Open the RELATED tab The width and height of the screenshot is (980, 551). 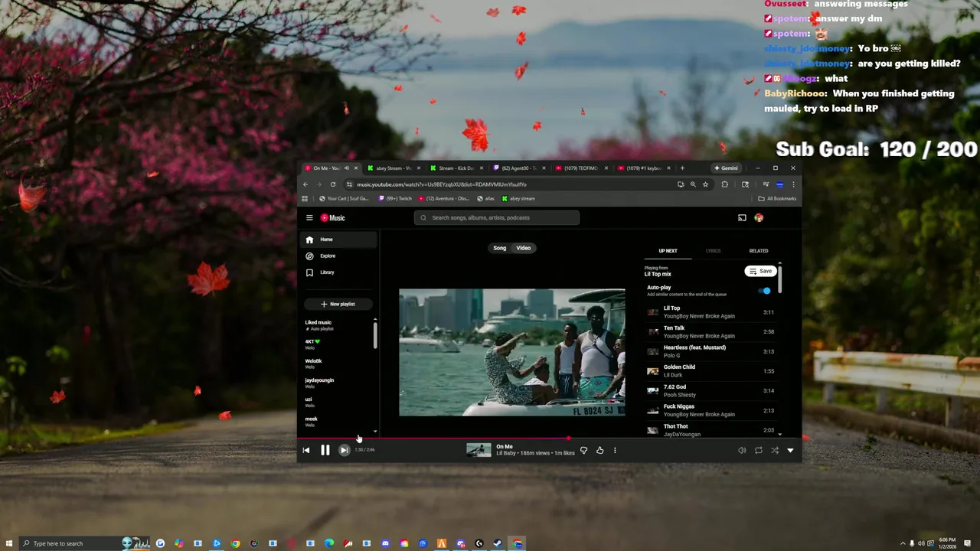[759, 251]
